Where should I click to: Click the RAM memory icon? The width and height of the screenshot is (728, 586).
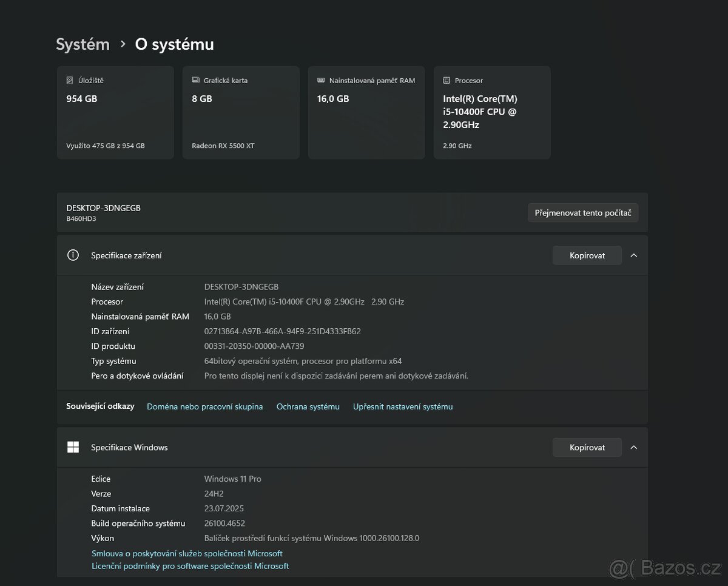[321, 80]
